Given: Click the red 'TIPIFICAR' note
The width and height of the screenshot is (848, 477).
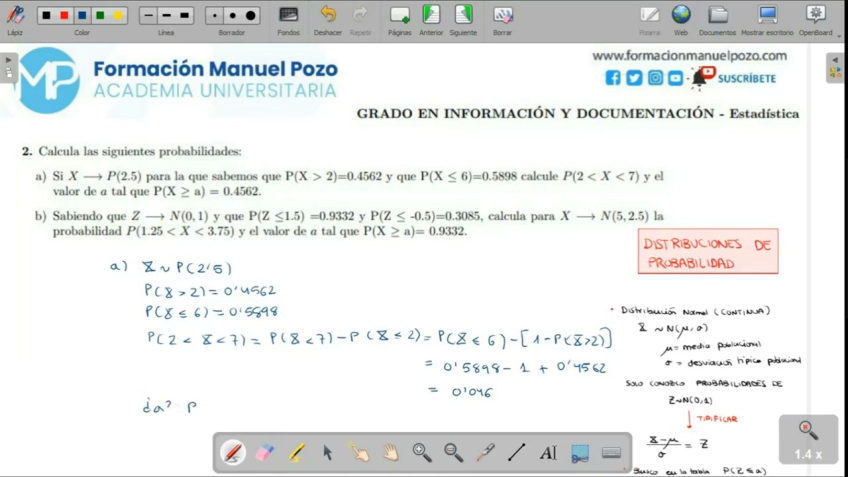Looking at the screenshot, I should tap(717, 419).
